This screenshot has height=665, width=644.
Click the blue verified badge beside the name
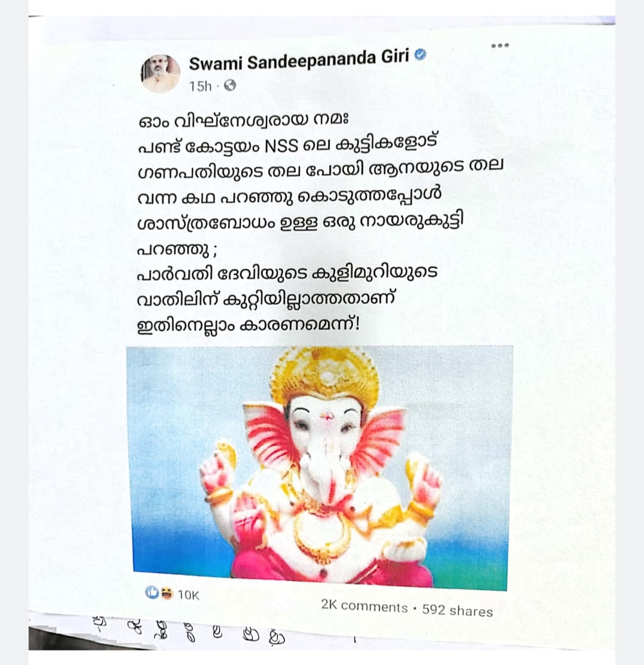(420, 55)
